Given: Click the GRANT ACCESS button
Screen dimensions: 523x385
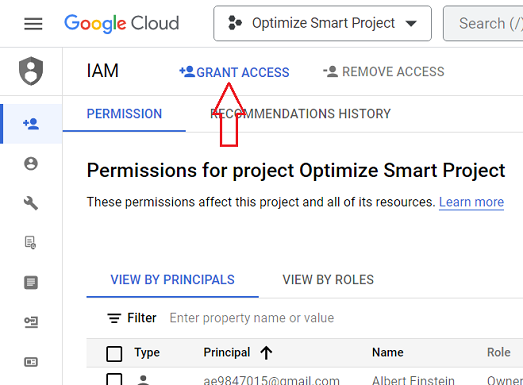Looking at the screenshot, I should coord(234,72).
